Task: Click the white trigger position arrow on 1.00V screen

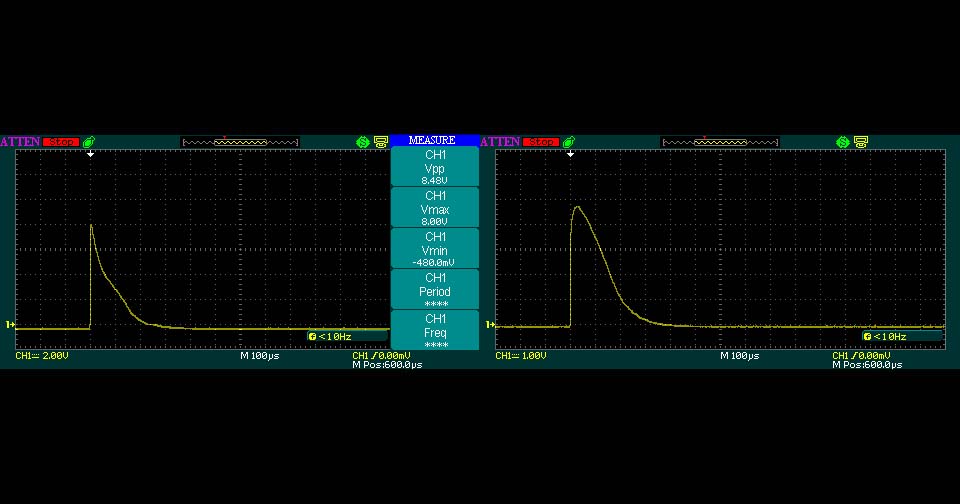Action: pyautogui.click(x=571, y=154)
